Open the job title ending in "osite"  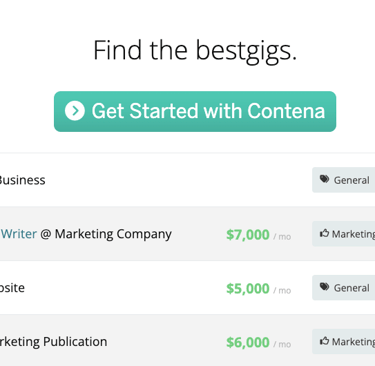(12, 288)
